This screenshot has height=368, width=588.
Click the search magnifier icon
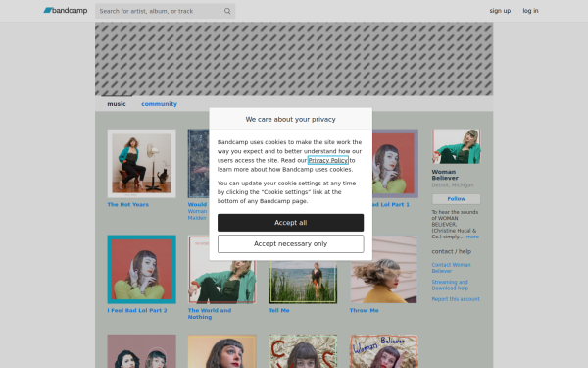click(x=227, y=11)
